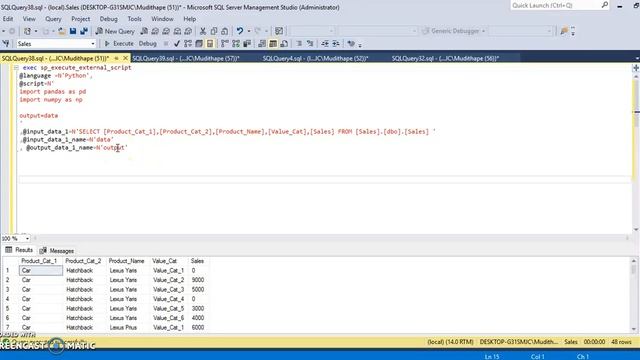The image size is (640, 360).
Task: Show the open document tabs list
Action: click(637, 58)
